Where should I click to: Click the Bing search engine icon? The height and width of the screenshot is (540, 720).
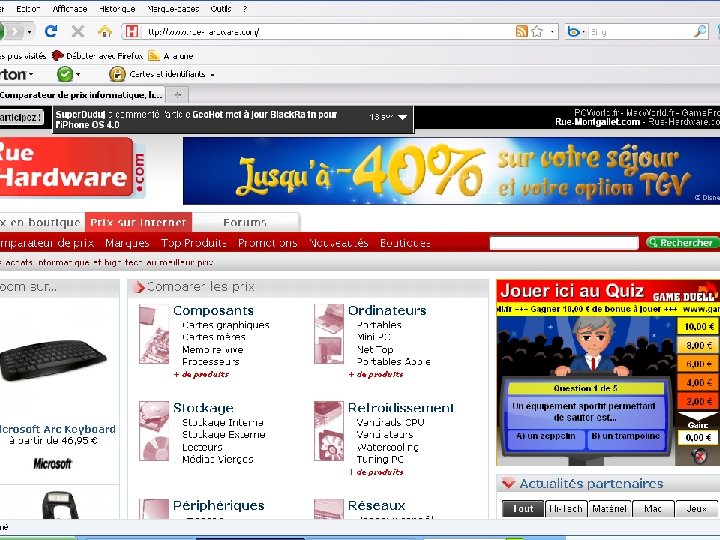pos(573,31)
